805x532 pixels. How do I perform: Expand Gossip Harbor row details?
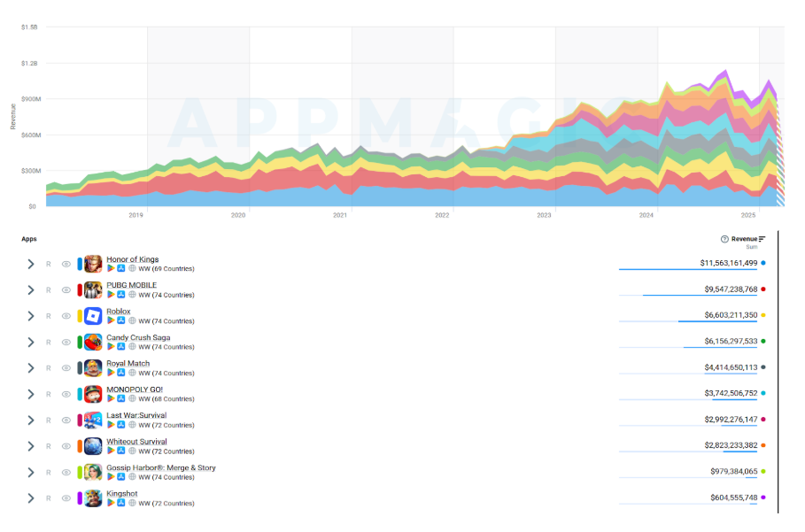tap(30, 472)
